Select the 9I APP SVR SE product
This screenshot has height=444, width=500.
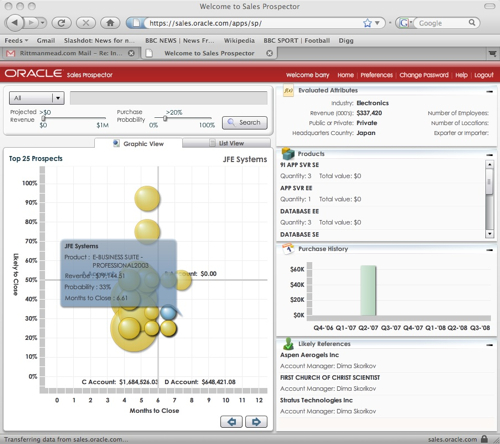[299, 165]
